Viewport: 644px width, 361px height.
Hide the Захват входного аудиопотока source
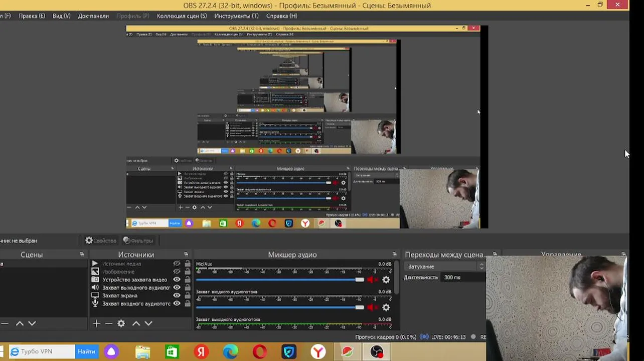click(x=177, y=304)
